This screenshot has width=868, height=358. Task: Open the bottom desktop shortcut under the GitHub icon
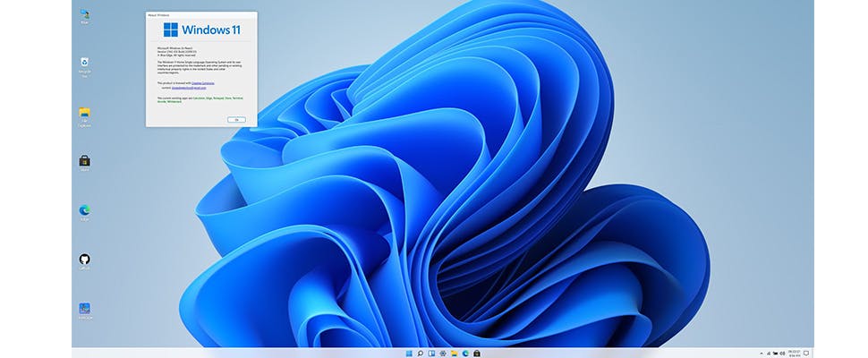click(84, 311)
